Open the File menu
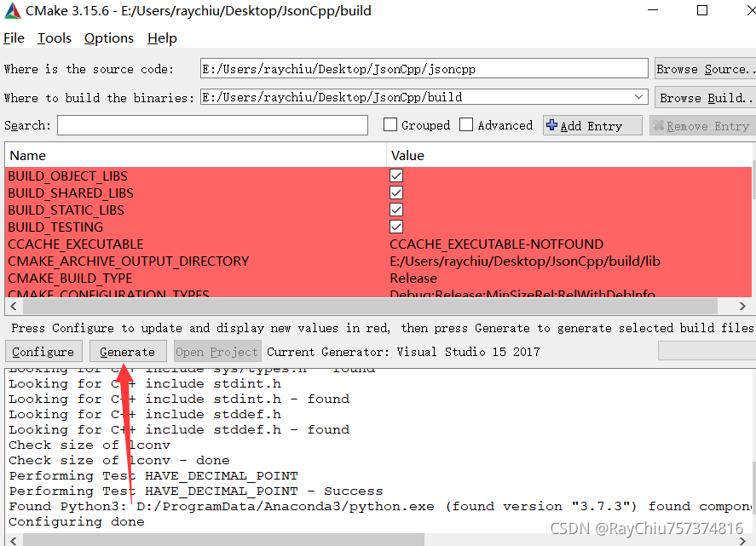The image size is (756, 546). pos(14,37)
